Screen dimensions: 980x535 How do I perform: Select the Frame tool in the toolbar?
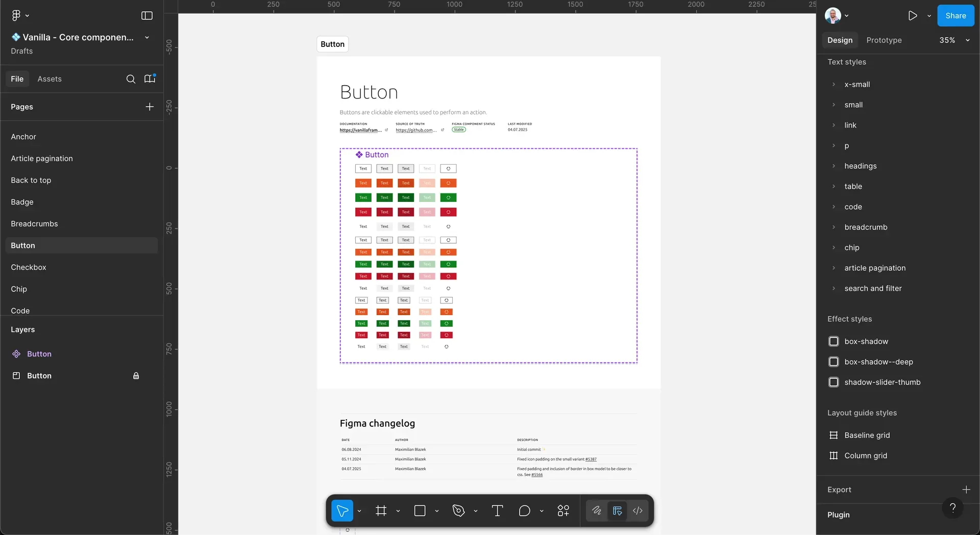click(x=382, y=511)
